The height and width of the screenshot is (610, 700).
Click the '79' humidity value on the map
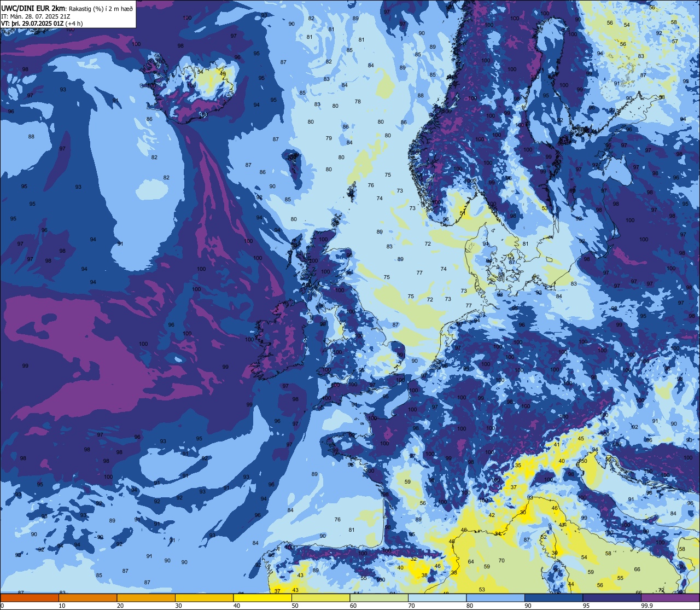point(329,138)
